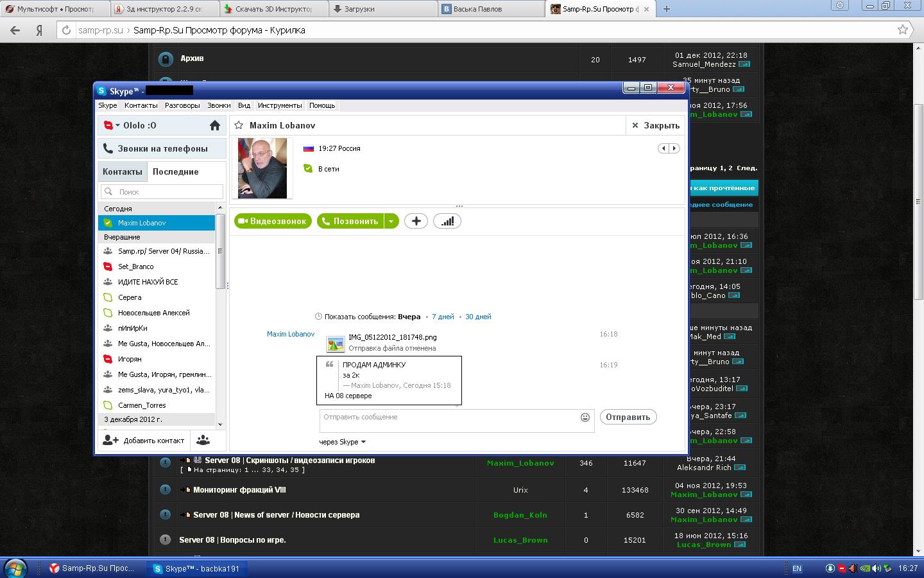The height and width of the screenshot is (578, 924).
Task: Switch to the Мультисофт browser tab
Action: click(54, 9)
